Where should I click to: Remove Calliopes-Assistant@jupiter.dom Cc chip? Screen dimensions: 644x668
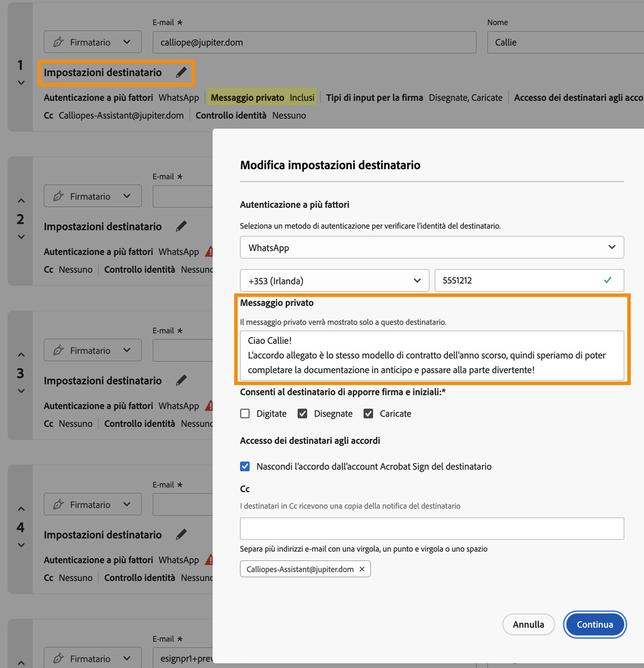362,569
